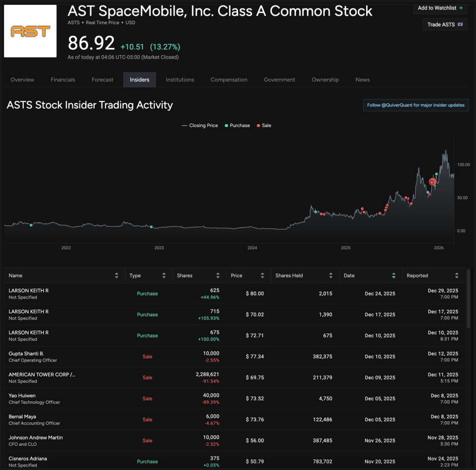Follow @QuiverQuant for insider updates
This screenshot has width=476, height=470.
click(415, 105)
